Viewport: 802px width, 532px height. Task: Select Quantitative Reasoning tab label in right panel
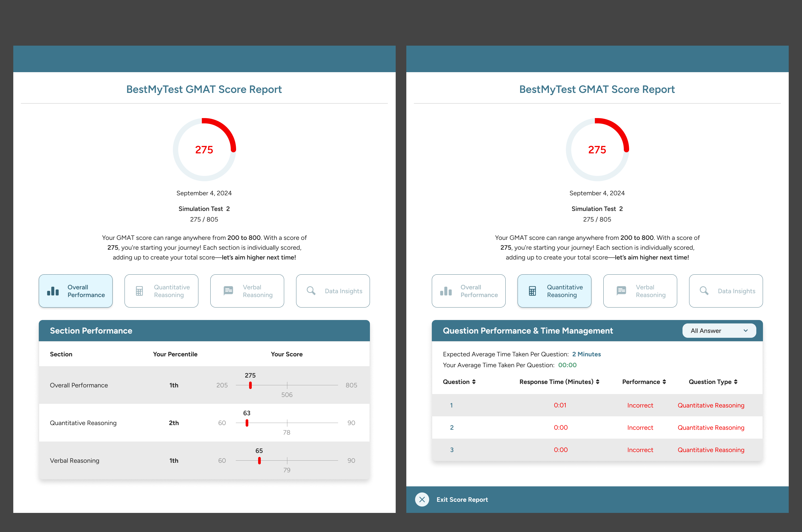(x=565, y=291)
